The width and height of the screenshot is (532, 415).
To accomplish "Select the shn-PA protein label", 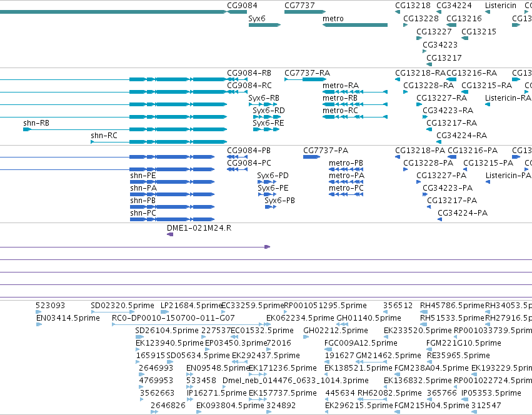I will click(x=143, y=188).
